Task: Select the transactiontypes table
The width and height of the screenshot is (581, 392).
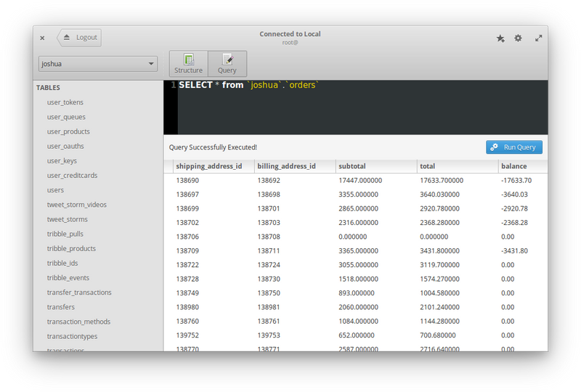Action: coord(72,336)
